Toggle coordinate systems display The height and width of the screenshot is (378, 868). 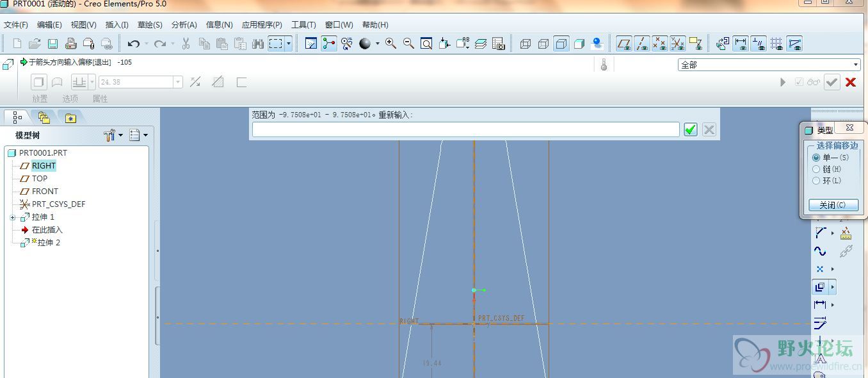(x=678, y=44)
